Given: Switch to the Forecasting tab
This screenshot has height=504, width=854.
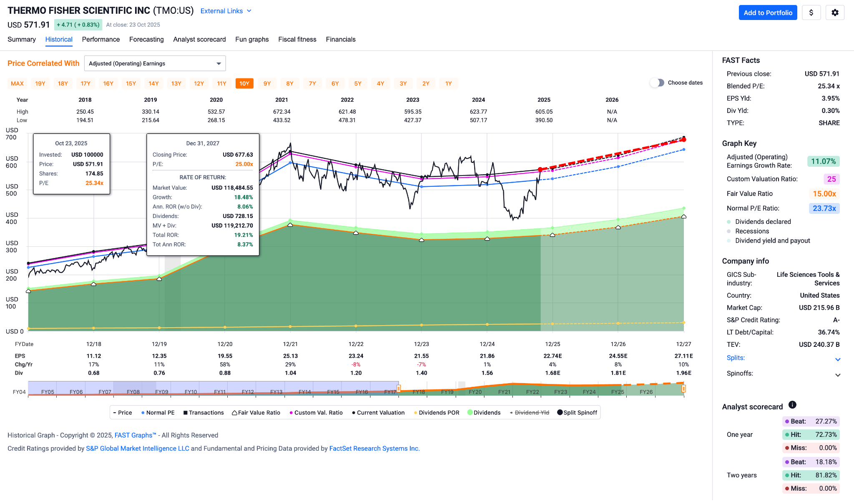Looking at the screenshot, I should [146, 39].
